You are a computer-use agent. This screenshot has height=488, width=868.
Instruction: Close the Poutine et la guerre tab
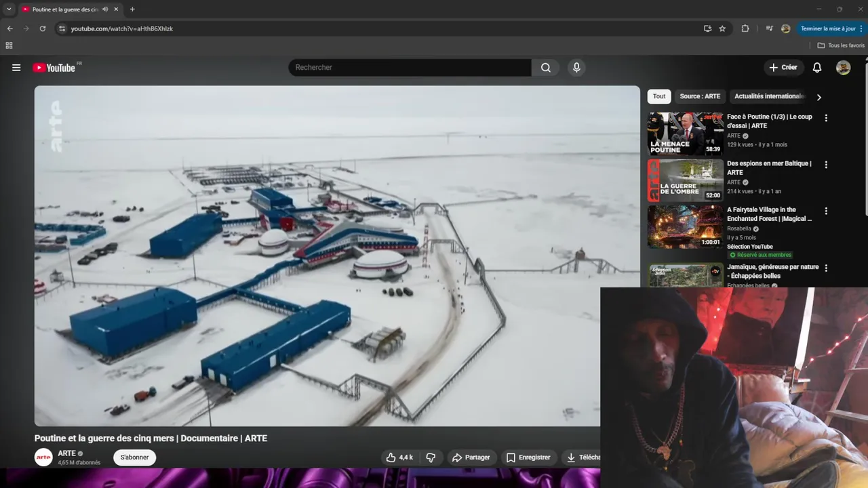117,9
